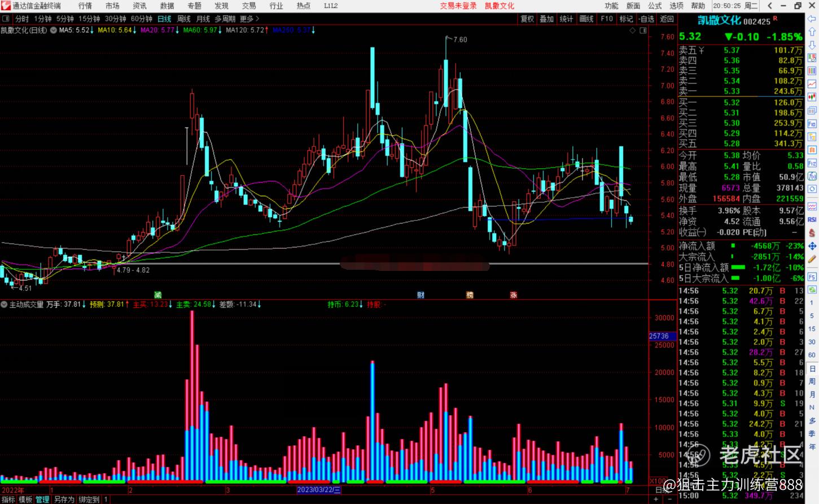Click the red dollar sign sidebar icon
The height and width of the screenshot is (504, 819).
[812, 233]
